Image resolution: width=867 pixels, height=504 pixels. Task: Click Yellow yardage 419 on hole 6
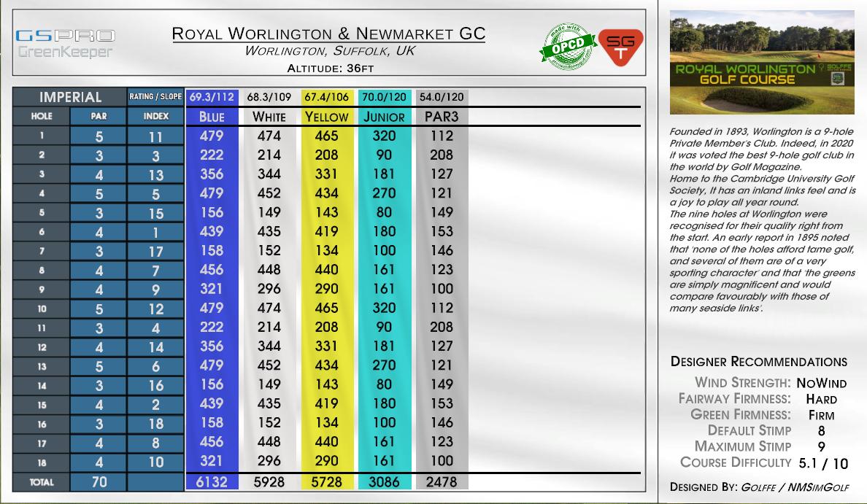326,231
